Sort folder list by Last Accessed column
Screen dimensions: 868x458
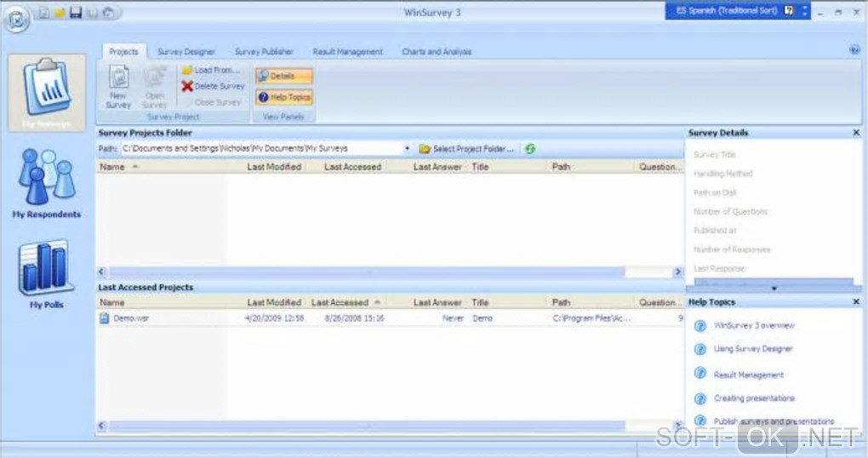(x=352, y=167)
